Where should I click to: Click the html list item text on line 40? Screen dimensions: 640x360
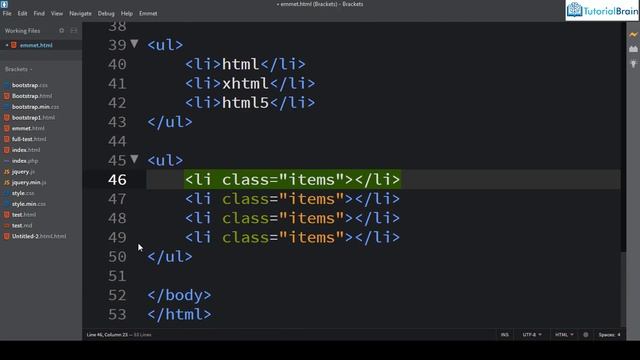(x=240, y=64)
